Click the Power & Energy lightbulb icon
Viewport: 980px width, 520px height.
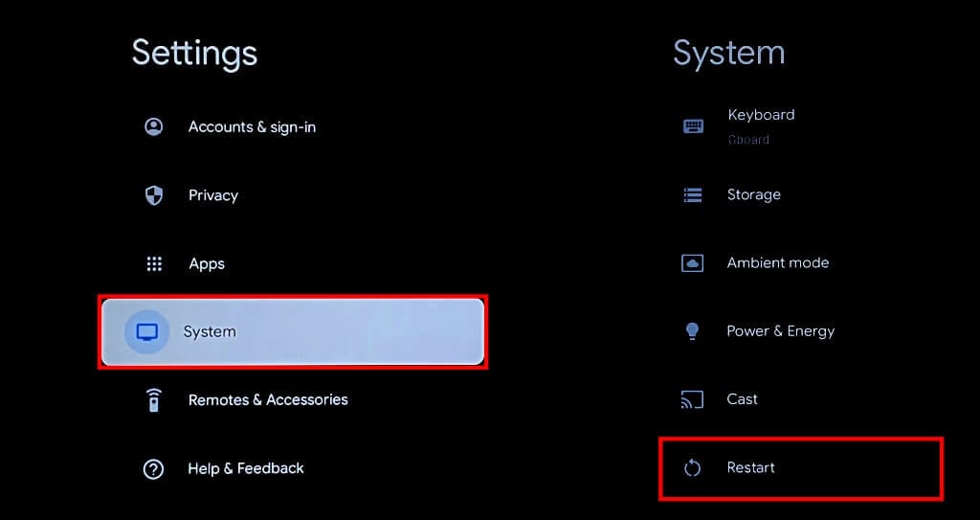point(693,331)
